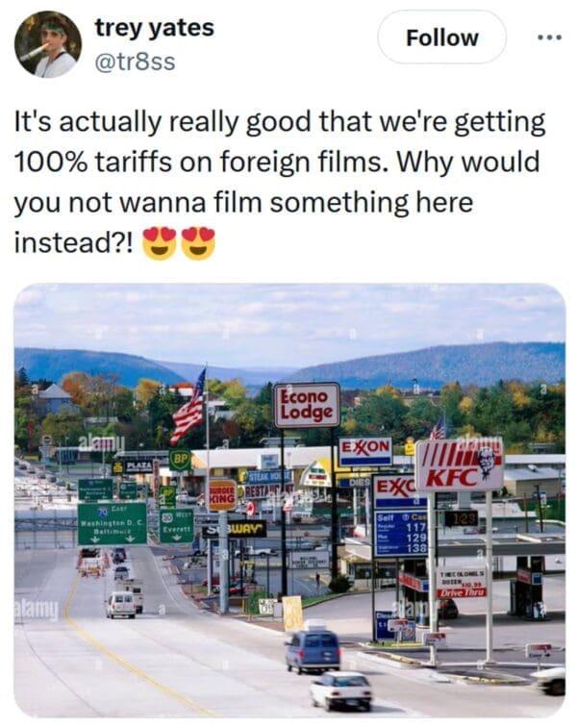Click the large American flag in the photo
Viewport: 577px width, 728px height.
[188, 407]
